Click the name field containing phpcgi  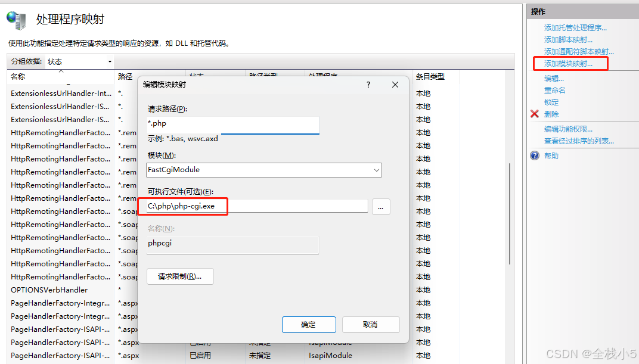[232, 244]
